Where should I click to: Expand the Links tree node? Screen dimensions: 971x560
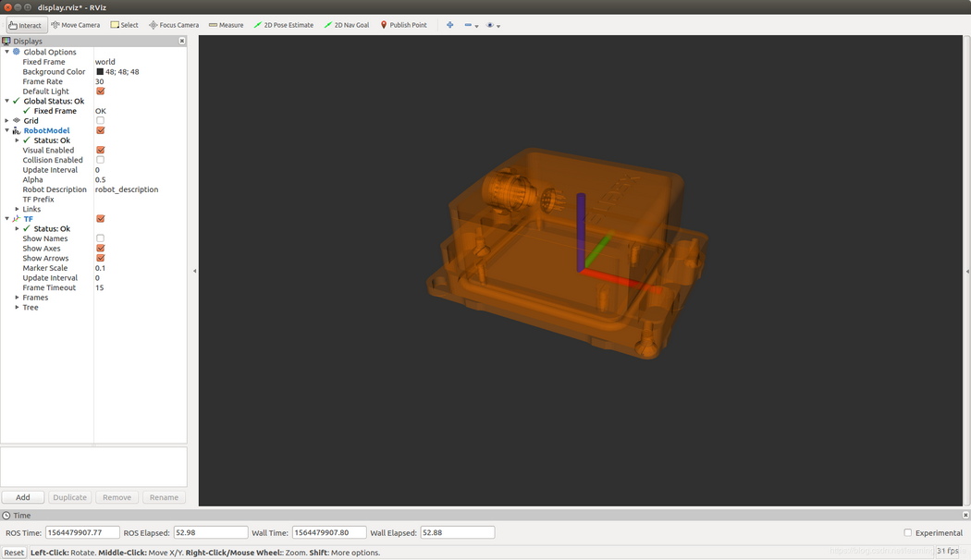coord(17,209)
